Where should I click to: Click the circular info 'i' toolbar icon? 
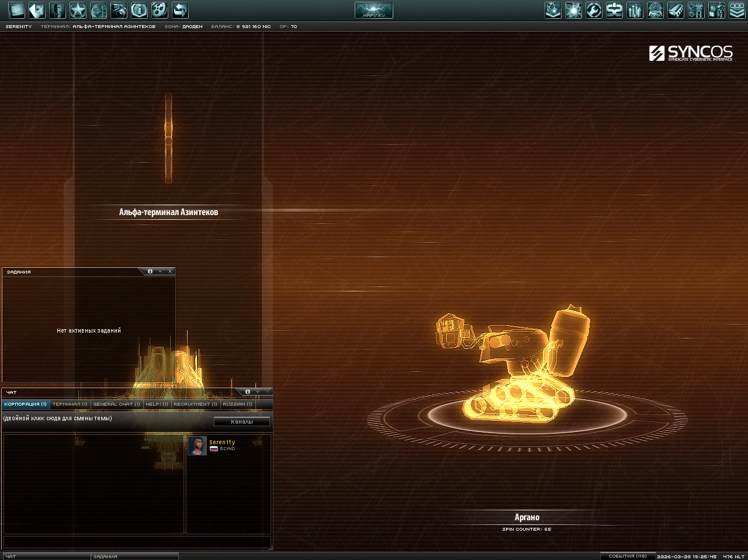139,10
